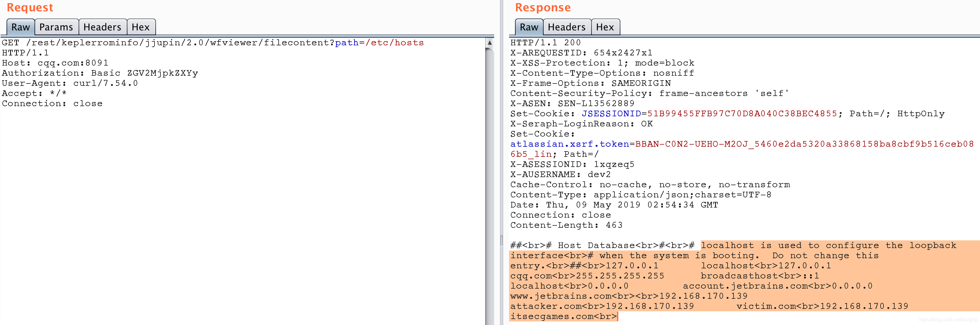The image size is (980, 325).
Task: Click the request scrollbar up arrow
Action: click(490, 43)
